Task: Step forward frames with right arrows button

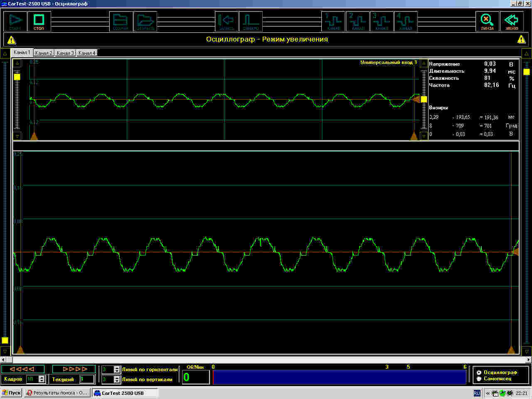Action: pyautogui.click(x=74, y=369)
